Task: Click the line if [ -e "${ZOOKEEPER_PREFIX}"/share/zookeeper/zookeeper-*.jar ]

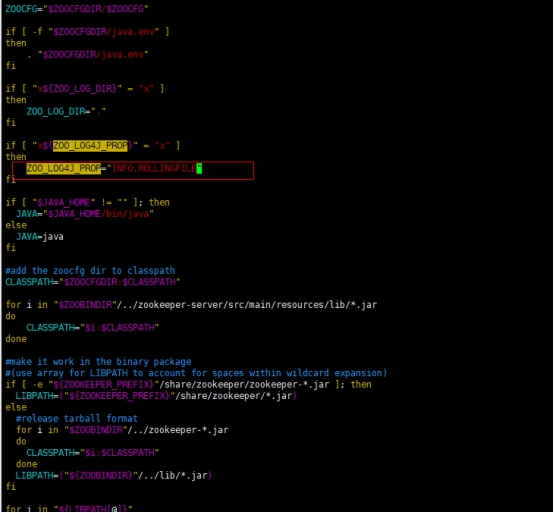Action: point(188,384)
